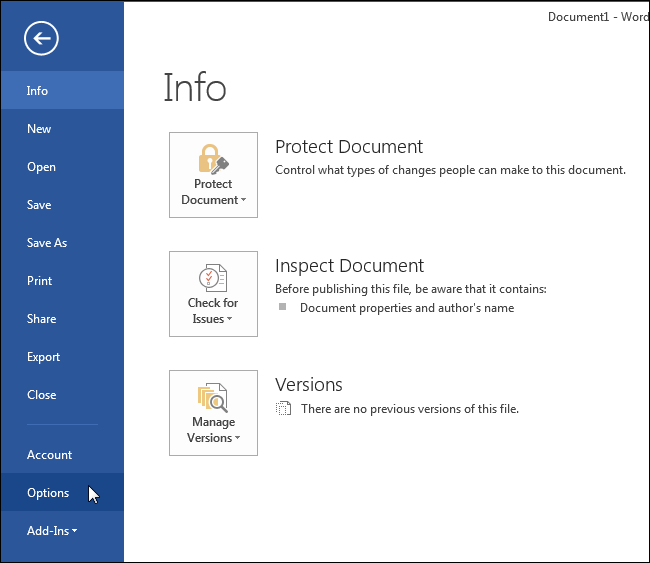This screenshot has height=563, width=650.
Task: Click the back arrow circle icon
Action: click(41, 39)
